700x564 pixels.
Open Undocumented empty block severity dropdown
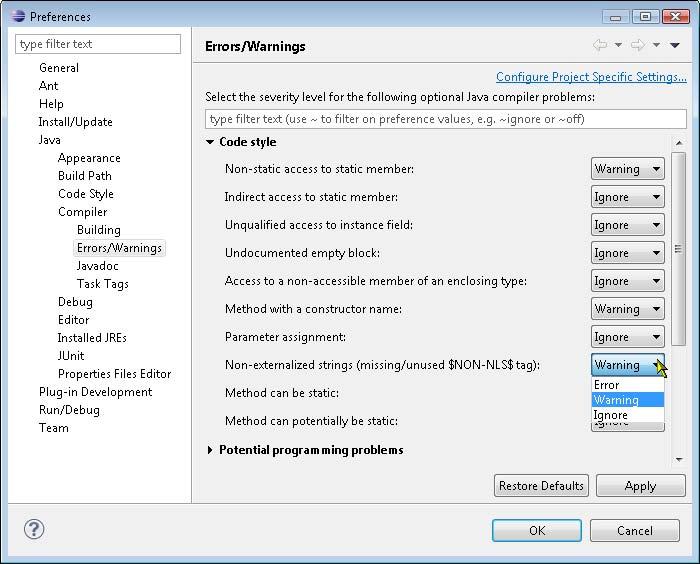[x=628, y=253]
